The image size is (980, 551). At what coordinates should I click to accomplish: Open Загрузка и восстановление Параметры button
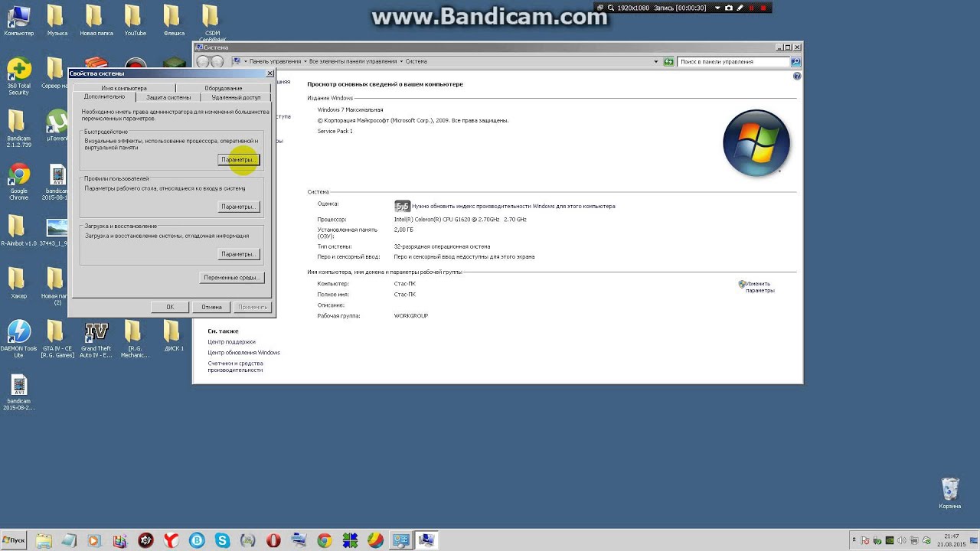(x=238, y=254)
